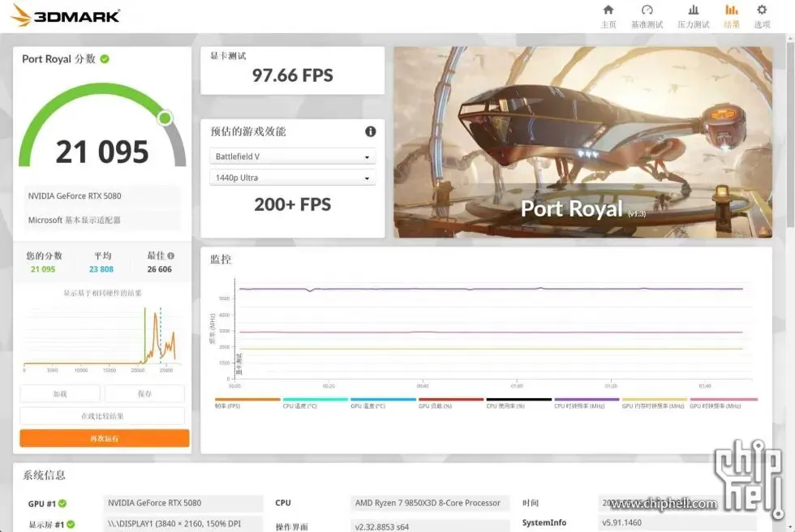This screenshot has height=532, width=795.
Task: Click the 97.66 FPS graphics test result
Action: [293, 75]
